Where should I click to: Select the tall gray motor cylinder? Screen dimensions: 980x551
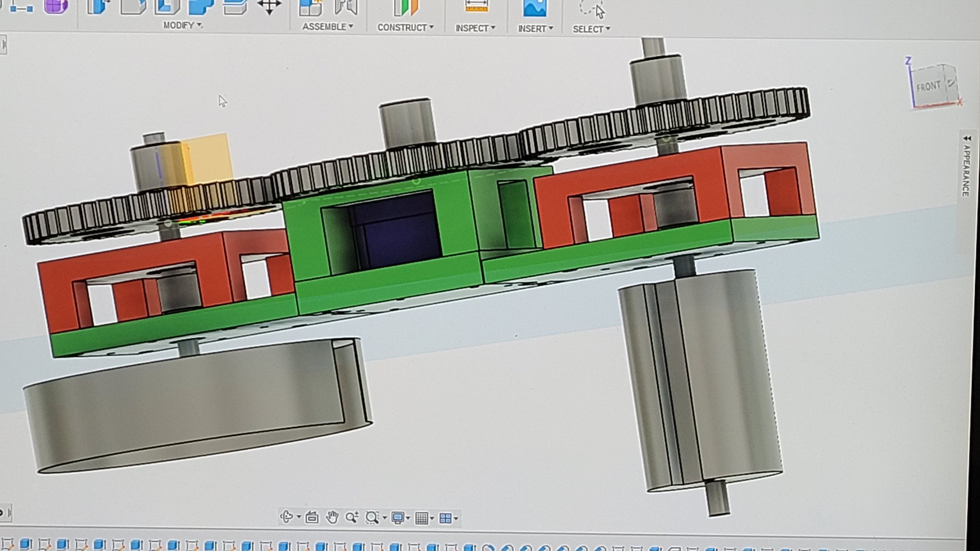click(x=700, y=381)
